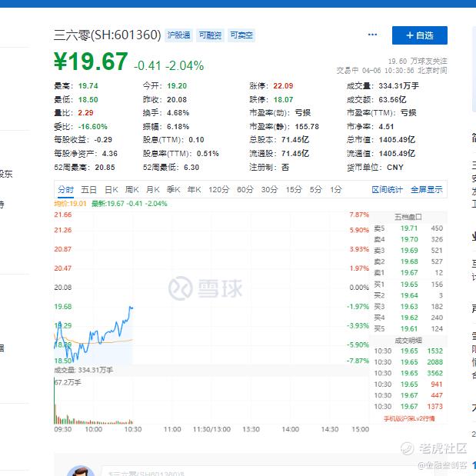This screenshot has height=476, width=476.
Task: Click the 52周最高 value 20.85
Action: point(105,168)
